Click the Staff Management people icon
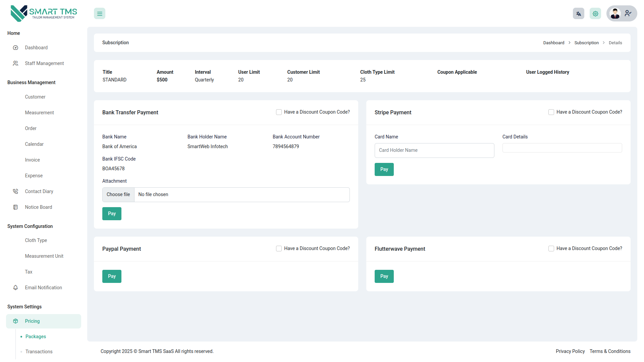The image size is (644, 362). (x=15, y=63)
